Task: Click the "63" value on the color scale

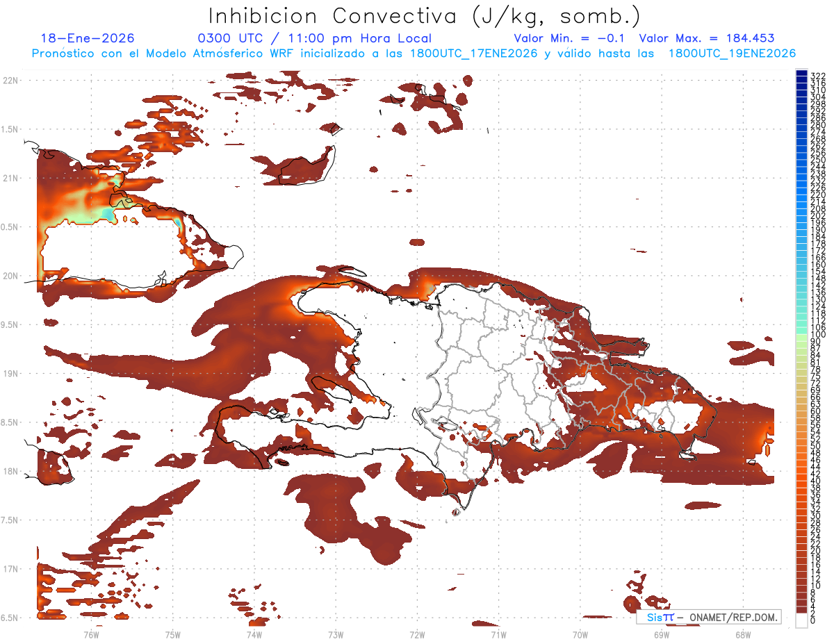Action: click(x=816, y=404)
